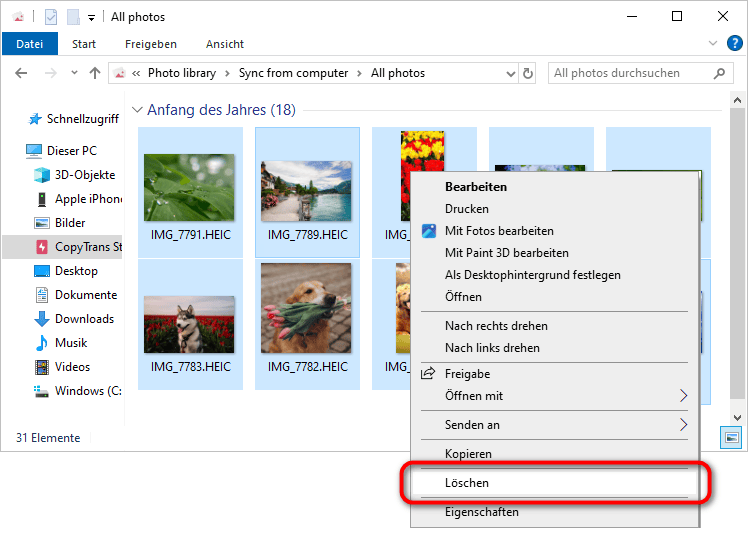Click the Back navigation arrow
This screenshot has height=536, width=748.
pyautogui.click(x=22, y=73)
